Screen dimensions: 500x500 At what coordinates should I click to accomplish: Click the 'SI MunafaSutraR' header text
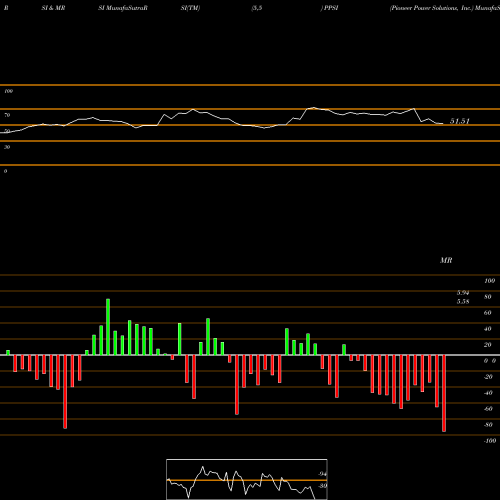tap(123, 8)
